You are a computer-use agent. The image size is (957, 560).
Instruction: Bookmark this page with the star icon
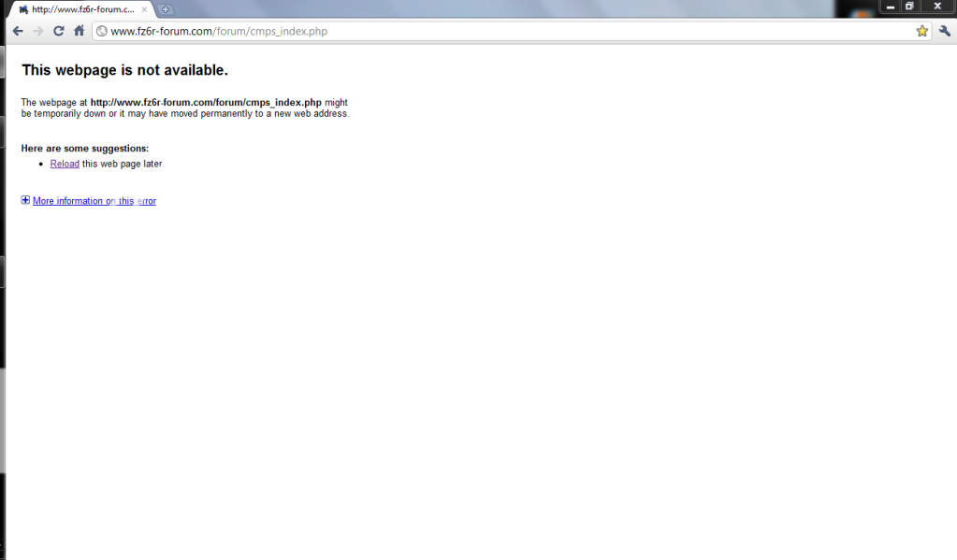coord(921,31)
